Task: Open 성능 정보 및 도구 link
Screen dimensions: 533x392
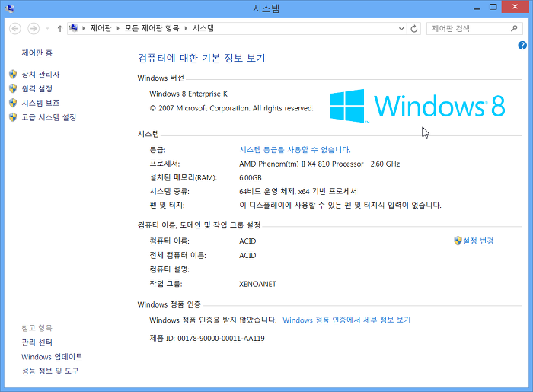Action: (50, 371)
